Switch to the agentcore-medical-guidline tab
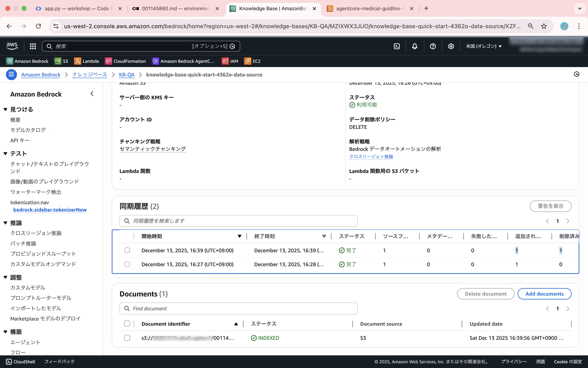Image resolution: width=588 pixels, height=368 pixels. pyautogui.click(x=370, y=9)
